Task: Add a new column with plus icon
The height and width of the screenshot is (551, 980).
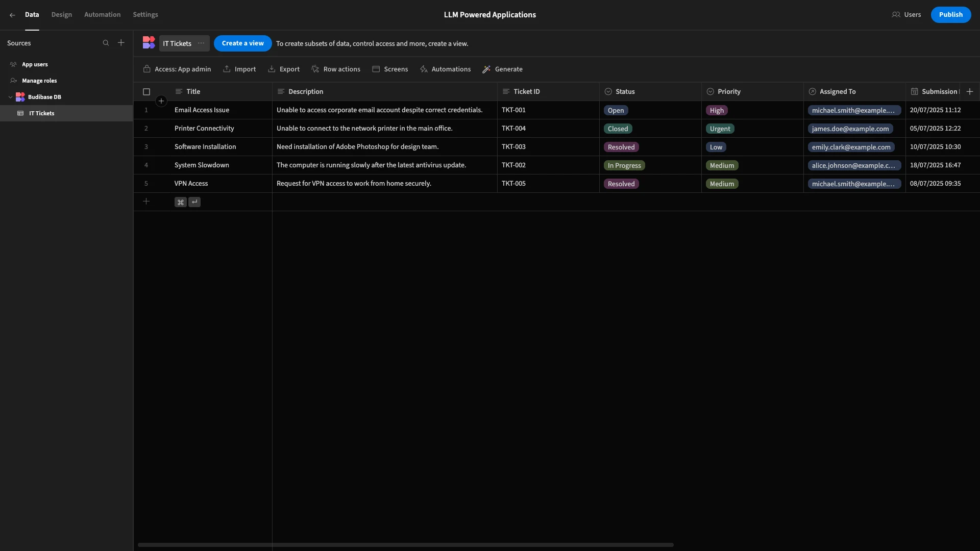Action: tap(970, 91)
